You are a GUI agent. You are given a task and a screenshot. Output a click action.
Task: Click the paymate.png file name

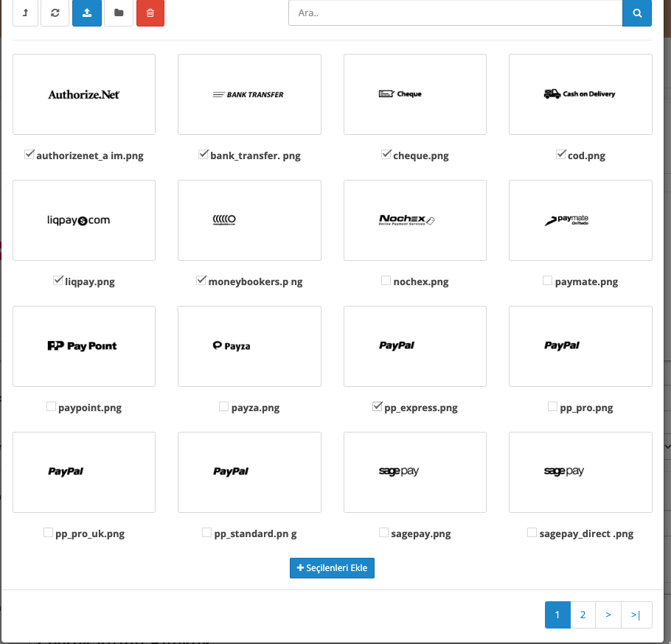586,281
